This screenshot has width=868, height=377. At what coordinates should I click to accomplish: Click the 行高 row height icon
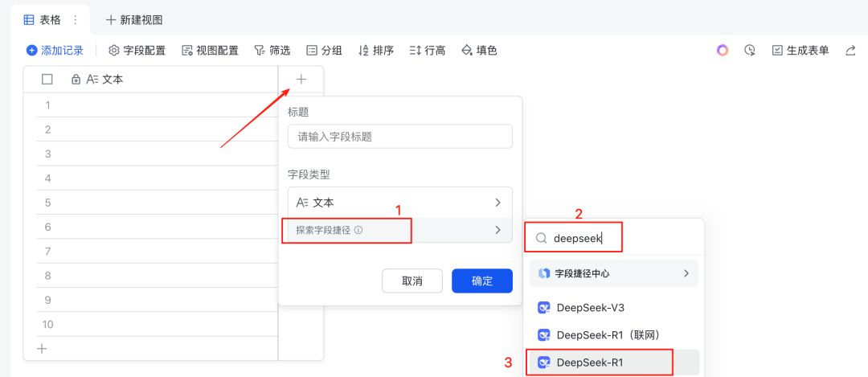point(416,51)
